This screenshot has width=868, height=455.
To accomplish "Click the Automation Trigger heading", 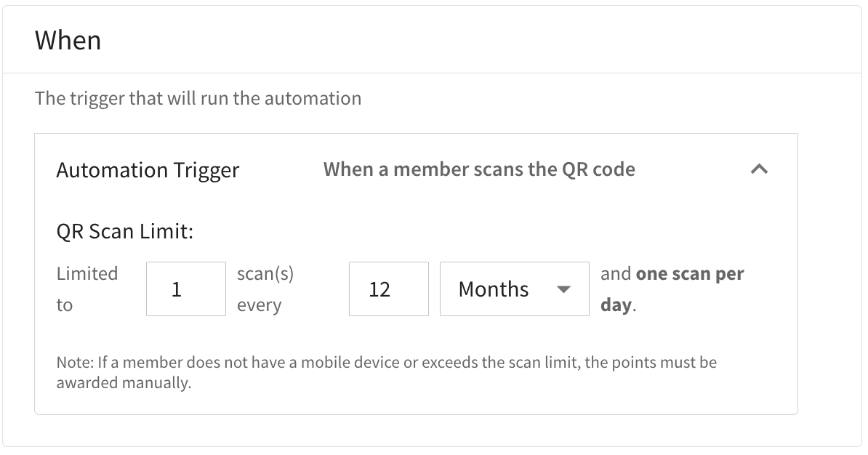I will (148, 169).
